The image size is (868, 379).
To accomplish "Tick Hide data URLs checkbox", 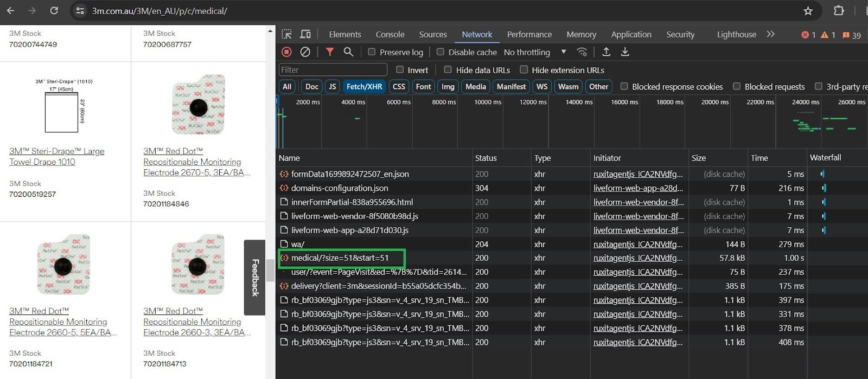I will click(448, 69).
